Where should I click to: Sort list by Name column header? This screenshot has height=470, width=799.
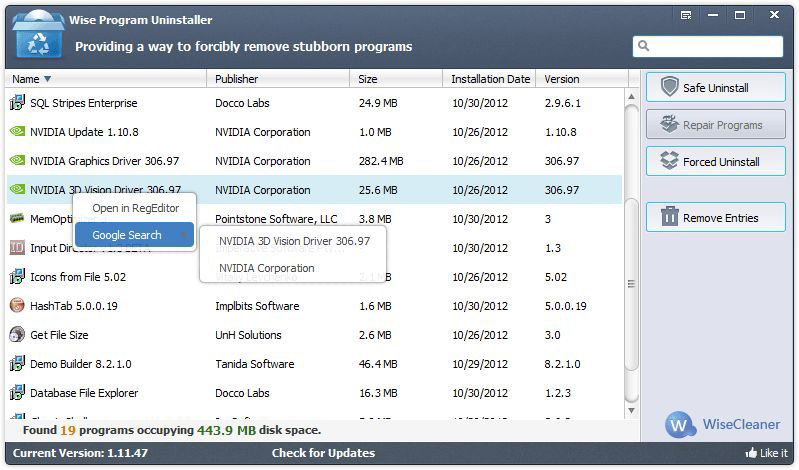106,79
